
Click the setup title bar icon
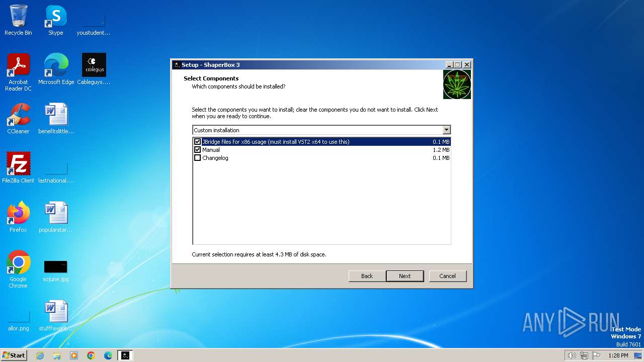click(177, 65)
